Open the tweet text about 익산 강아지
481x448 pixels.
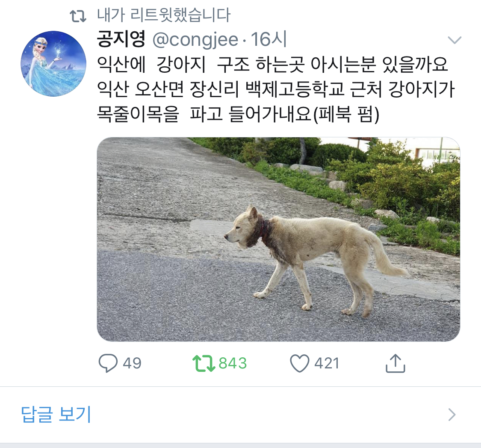(x=275, y=89)
